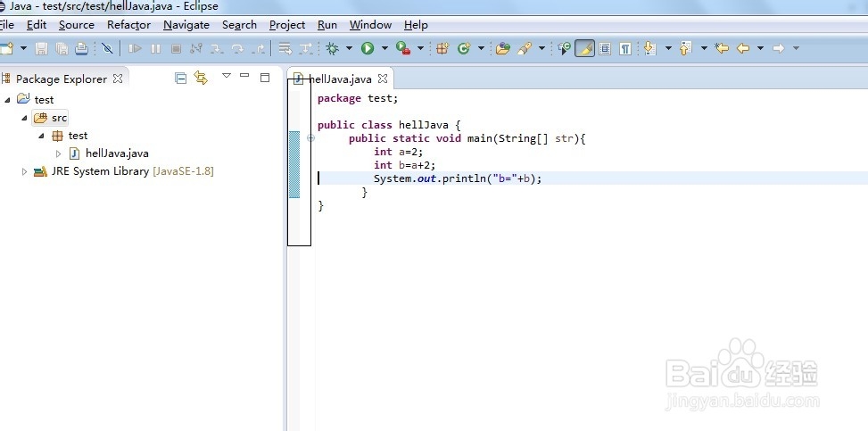Click the Resume debug icon
The width and height of the screenshot is (868, 431).
tap(135, 49)
